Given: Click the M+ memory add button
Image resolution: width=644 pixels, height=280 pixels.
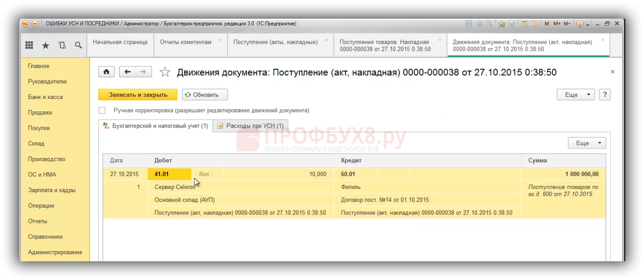Looking at the screenshot, I should coord(557,24).
